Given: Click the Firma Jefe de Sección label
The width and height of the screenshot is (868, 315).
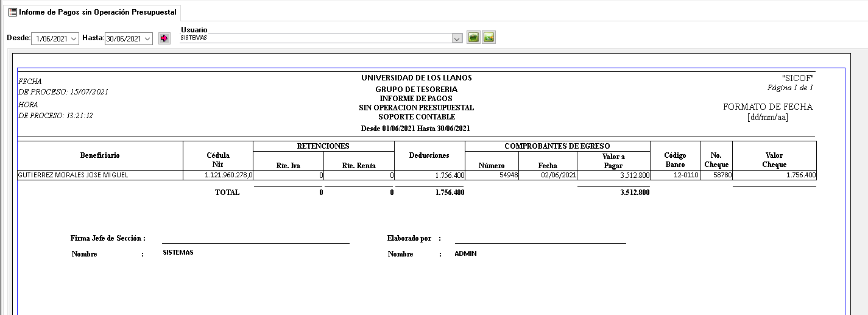Looking at the screenshot, I should tap(108, 238).
